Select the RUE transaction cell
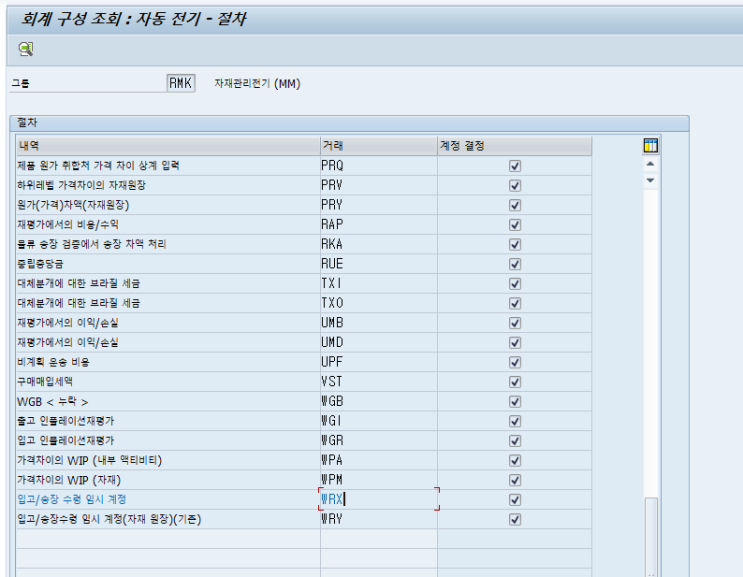 tap(379, 264)
